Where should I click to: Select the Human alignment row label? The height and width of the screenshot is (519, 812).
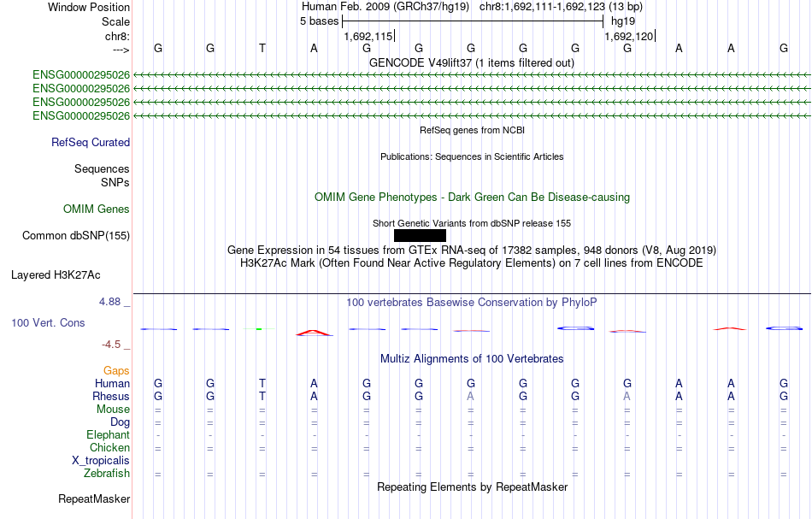[x=112, y=383]
